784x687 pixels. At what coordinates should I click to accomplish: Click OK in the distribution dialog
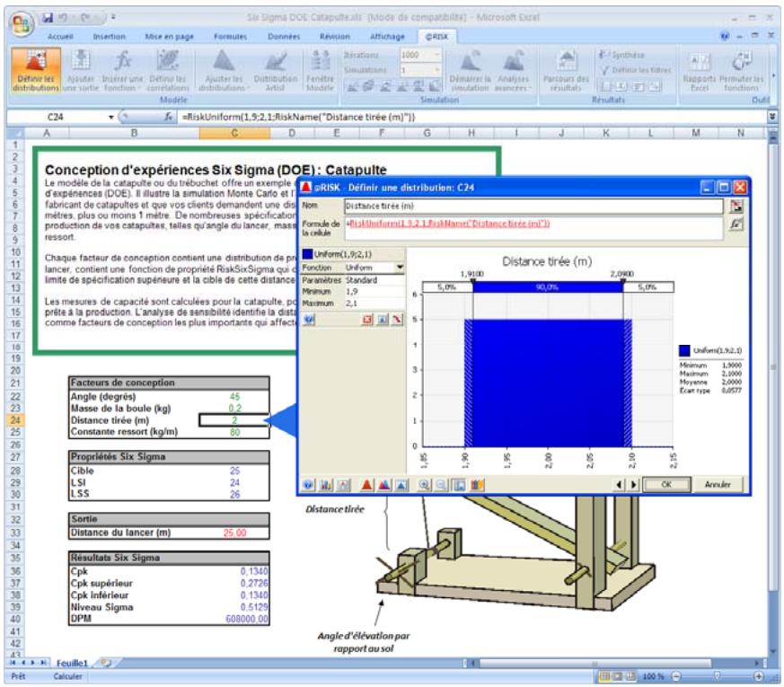(x=666, y=485)
